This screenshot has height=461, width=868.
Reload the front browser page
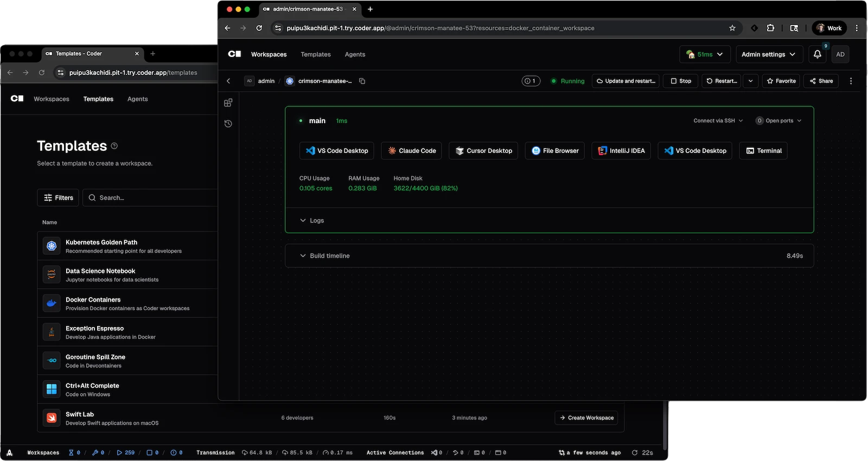tap(259, 28)
